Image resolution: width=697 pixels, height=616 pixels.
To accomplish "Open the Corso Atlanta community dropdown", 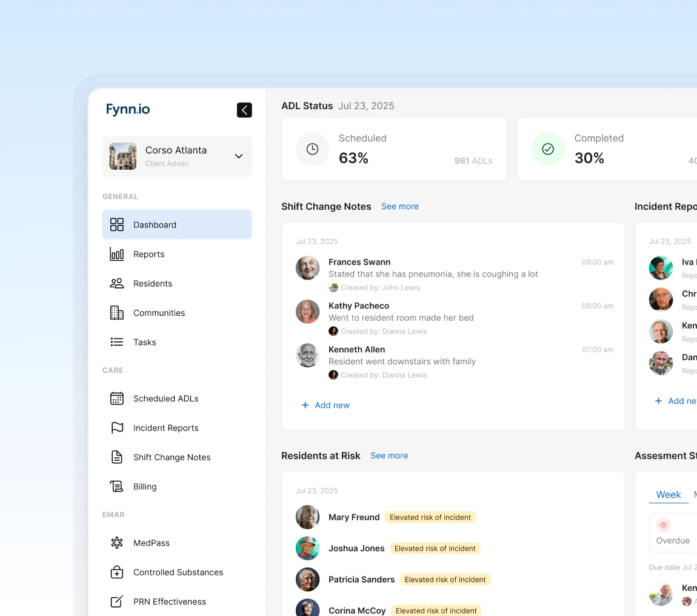I will click(x=177, y=156).
